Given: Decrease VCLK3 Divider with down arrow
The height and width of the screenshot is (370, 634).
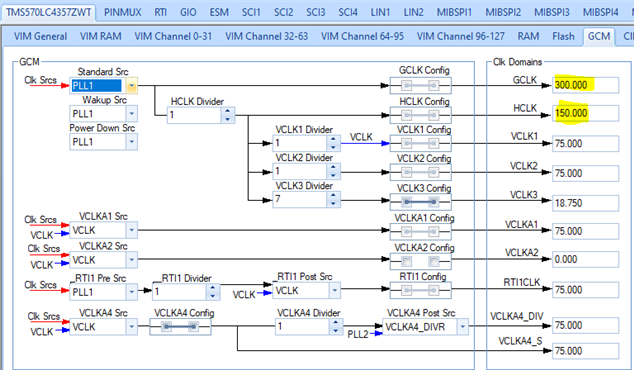Looking at the screenshot, I should [333, 203].
